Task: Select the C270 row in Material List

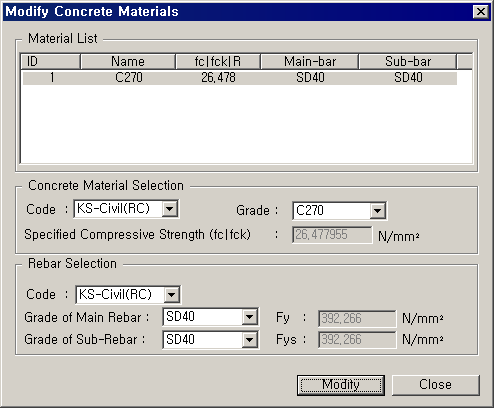Action: click(x=239, y=78)
